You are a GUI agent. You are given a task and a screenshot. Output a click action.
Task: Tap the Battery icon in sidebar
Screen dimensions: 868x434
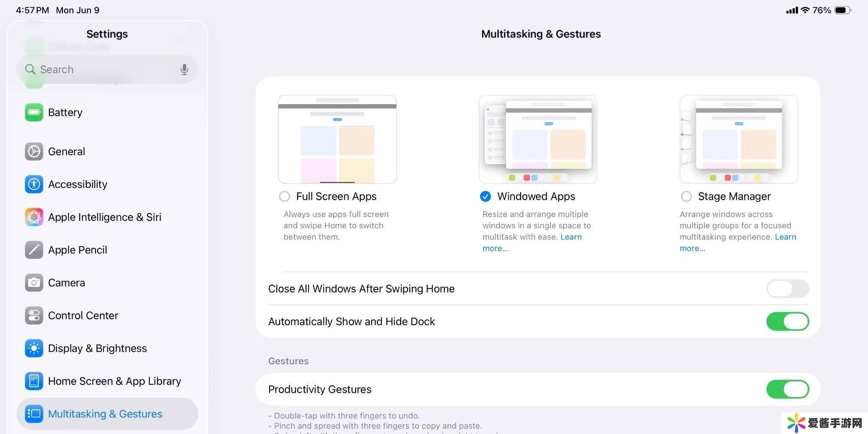pos(34,112)
